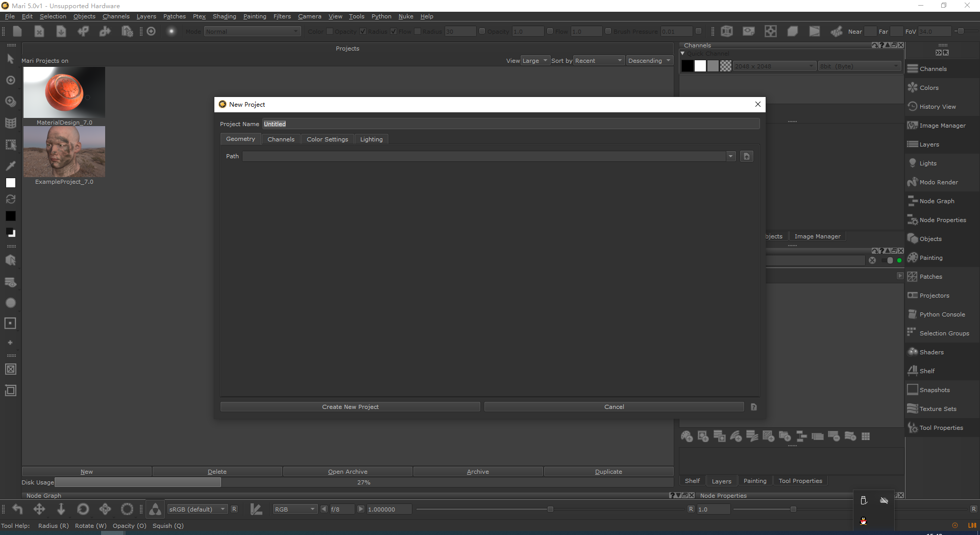Viewport: 980px width, 535px height.
Task: Pick the black quick channel swatch
Action: pyautogui.click(x=688, y=66)
